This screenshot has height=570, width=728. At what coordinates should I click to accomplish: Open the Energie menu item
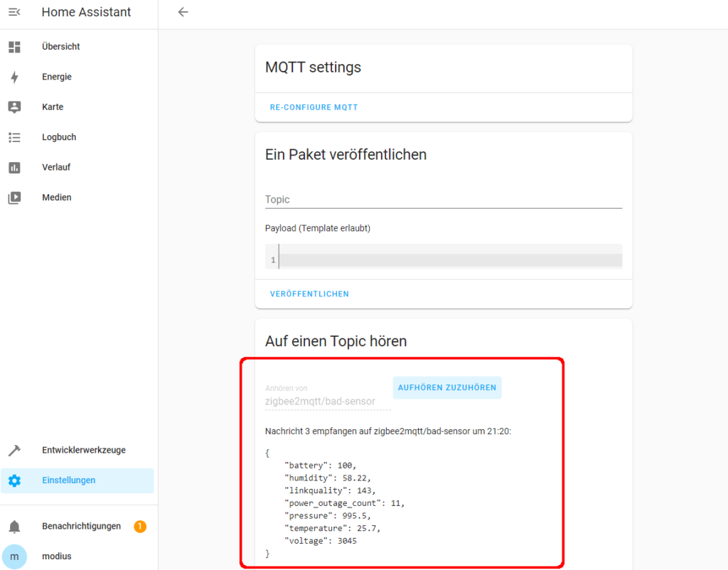click(77, 77)
